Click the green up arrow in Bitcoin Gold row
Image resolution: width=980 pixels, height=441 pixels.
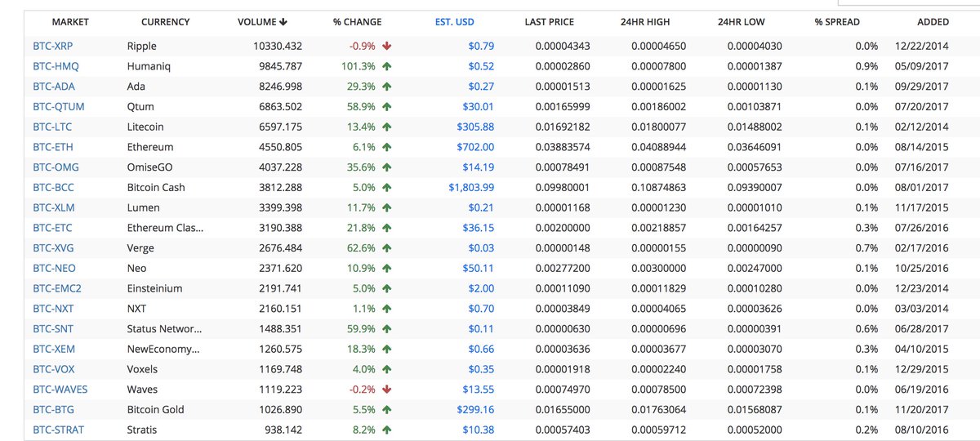tap(386, 409)
